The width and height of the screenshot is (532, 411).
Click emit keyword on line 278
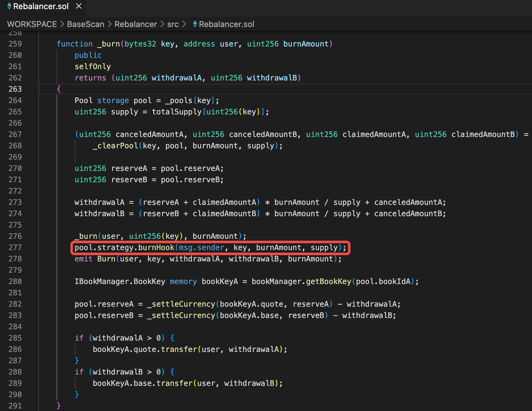coord(84,259)
